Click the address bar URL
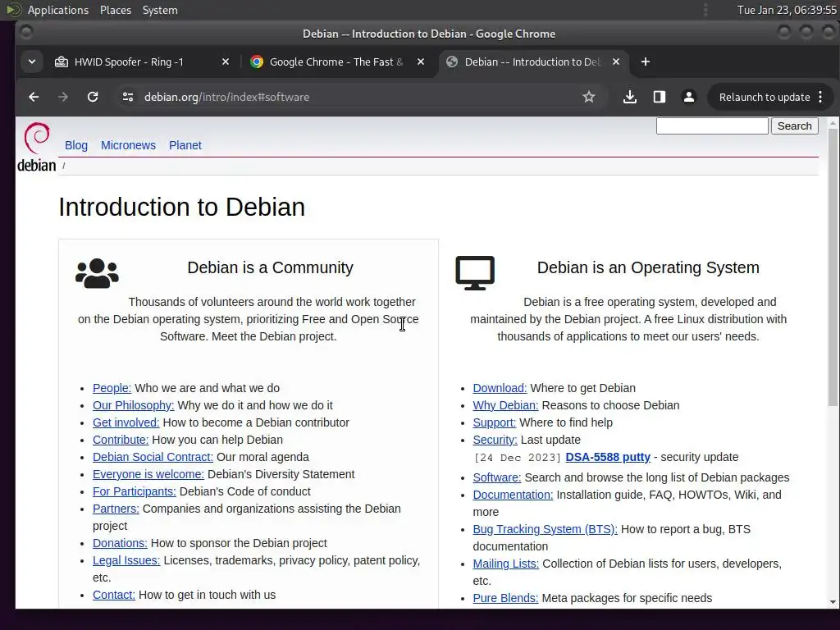840x630 pixels. tap(226, 97)
